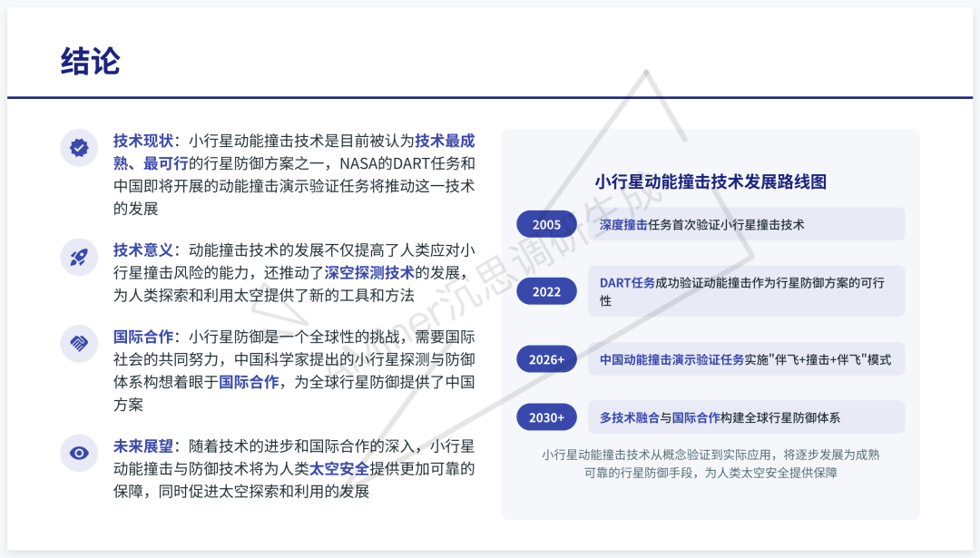Click the handshake icon beside 国际合作
The width and height of the screenshot is (980, 558).
coord(79,343)
